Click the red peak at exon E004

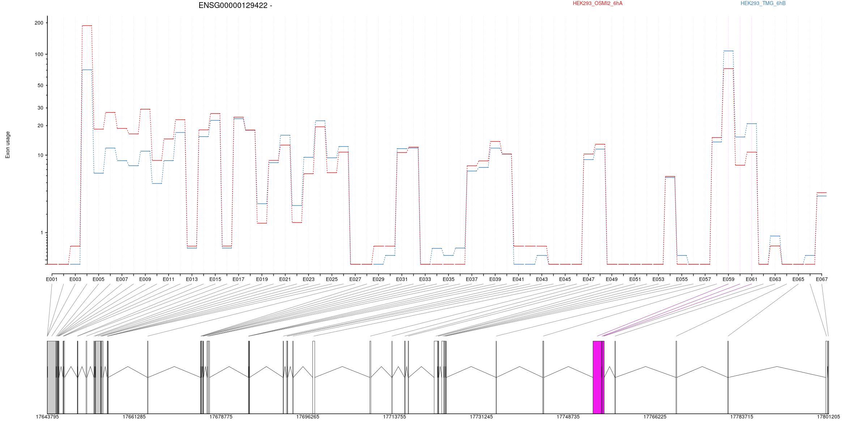coord(87,26)
